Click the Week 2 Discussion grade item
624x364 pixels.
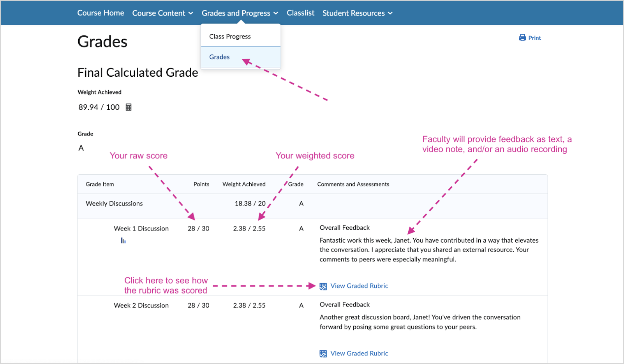coord(141,305)
